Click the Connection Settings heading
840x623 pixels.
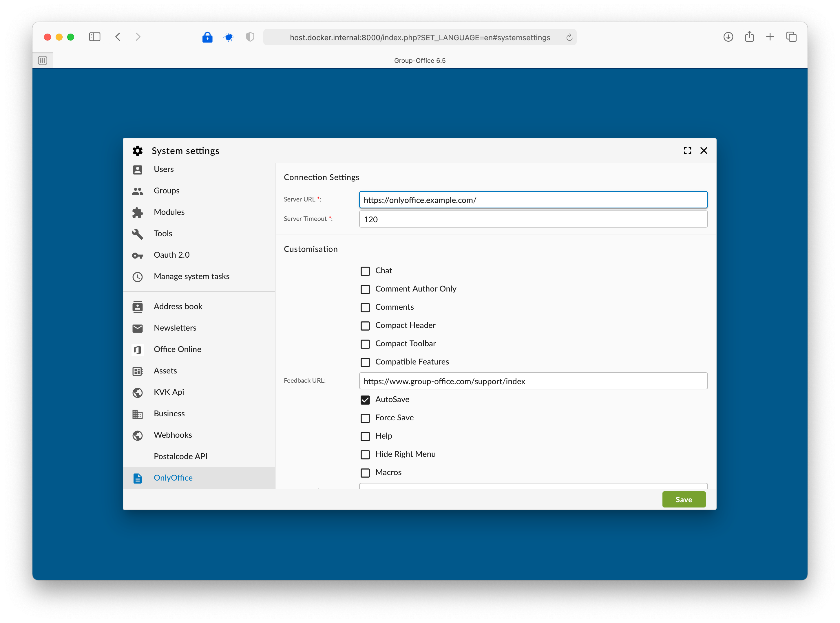click(x=321, y=178)
